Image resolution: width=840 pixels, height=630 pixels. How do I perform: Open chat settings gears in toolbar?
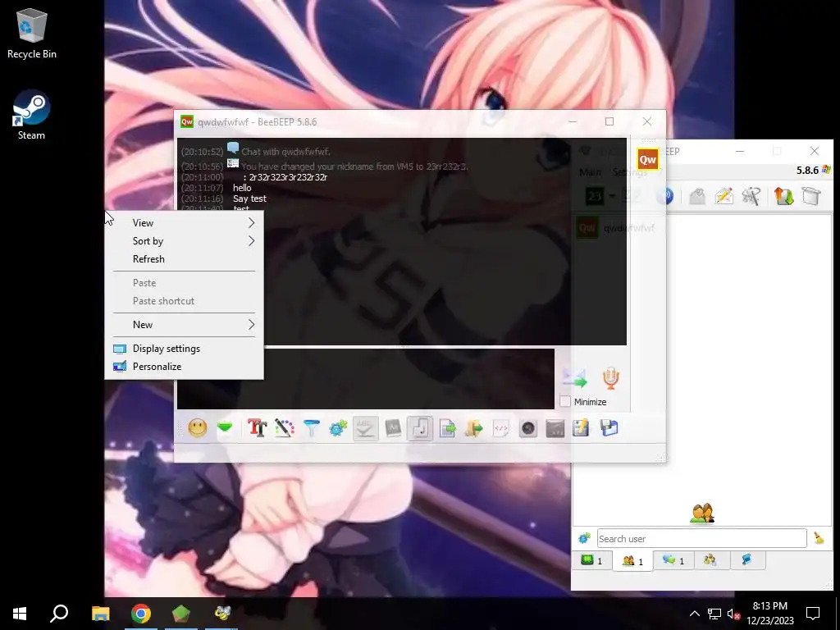pos(338,428)
